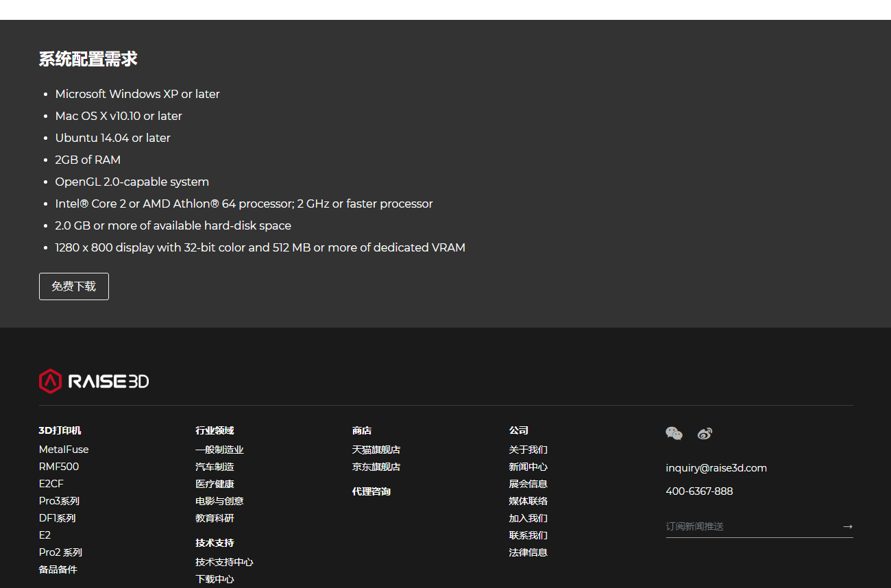Open the MetalFuse printer link
The image size is (891, 588).
pos(64,450)
